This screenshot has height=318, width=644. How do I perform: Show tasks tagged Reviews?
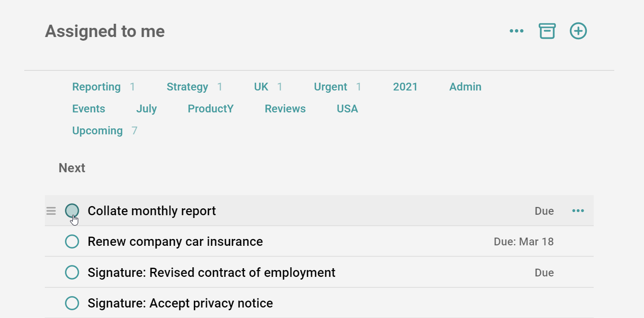(285, 109)
